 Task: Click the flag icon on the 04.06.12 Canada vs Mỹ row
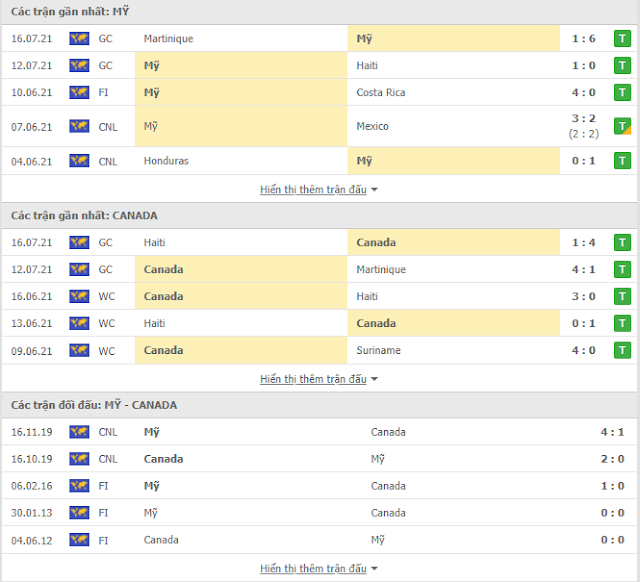point(79,540)
